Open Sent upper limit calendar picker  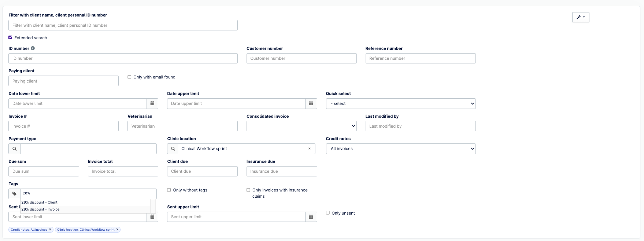coord(311,217)
